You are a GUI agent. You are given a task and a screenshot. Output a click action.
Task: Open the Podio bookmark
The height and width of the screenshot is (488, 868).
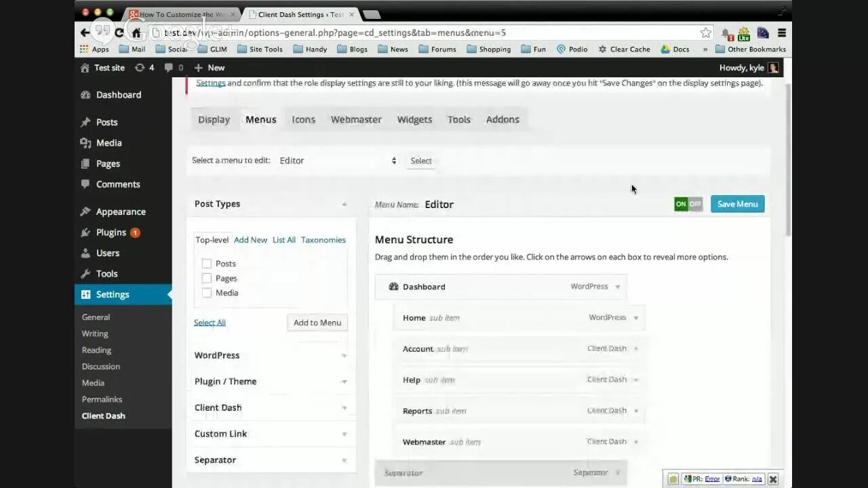tap(572, 49)
